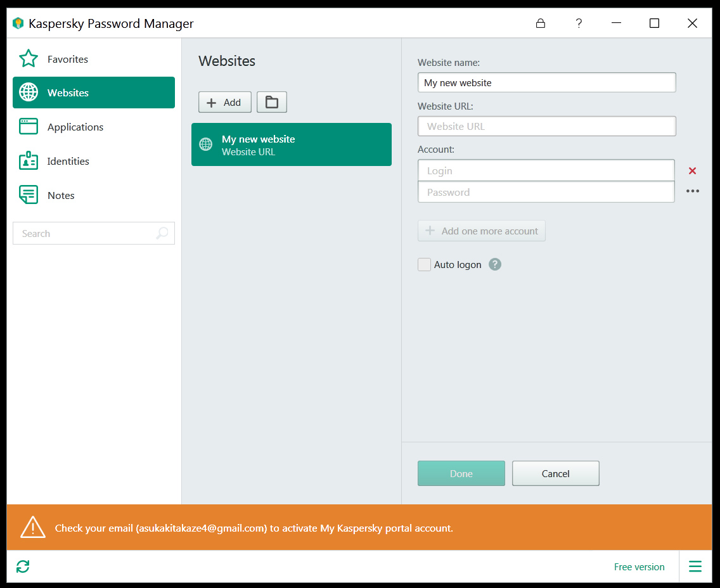720x588 pixels.
Task: Open password options via three dots icon
Action: 693,191
